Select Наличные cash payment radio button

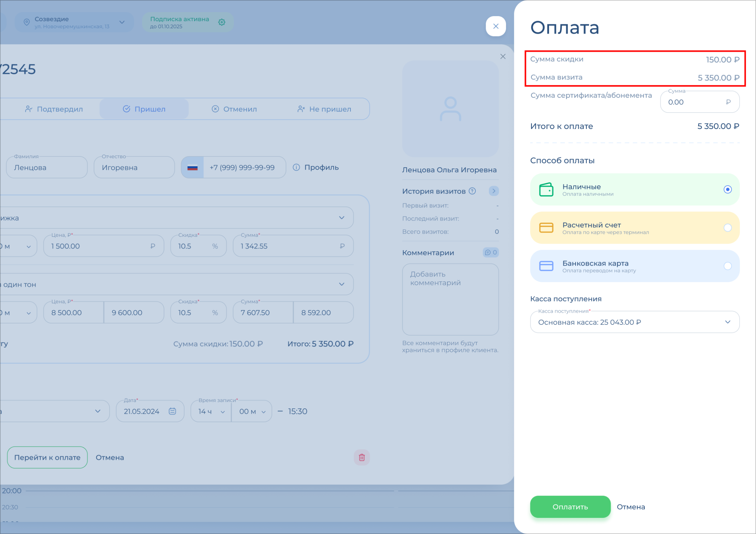727,190
